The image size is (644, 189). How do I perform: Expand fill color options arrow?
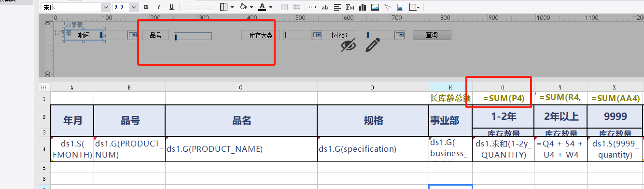tap(252, 7)
